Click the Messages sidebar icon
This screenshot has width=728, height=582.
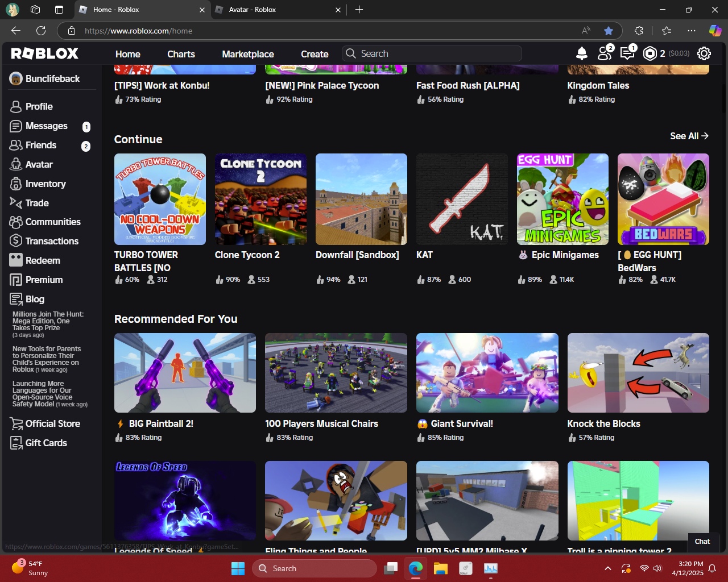tap(16, 126)
